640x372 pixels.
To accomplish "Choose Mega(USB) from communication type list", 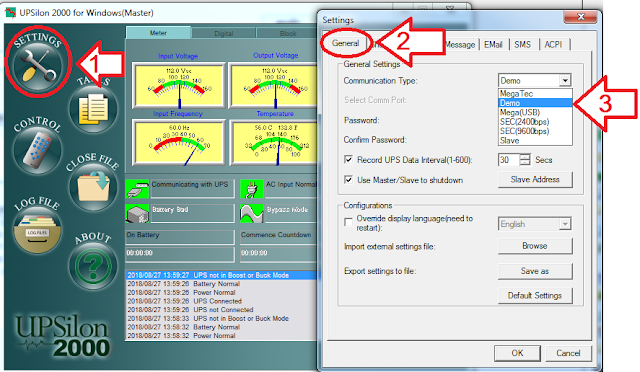I will 535,112.
